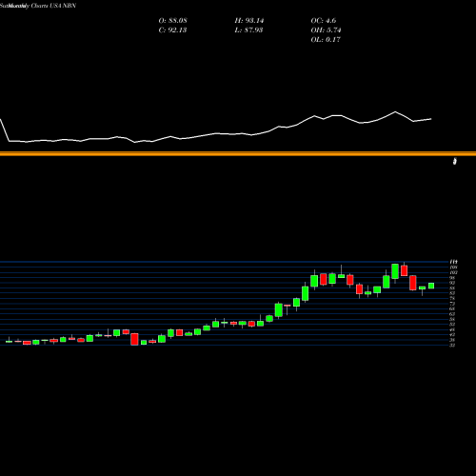Viewport: 476px width, 476px height.
Task: Select the open value O: 88.08
Action: tap(172, 21)
